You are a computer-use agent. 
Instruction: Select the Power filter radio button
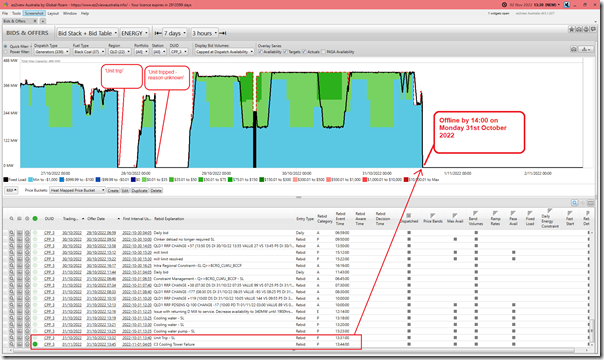[6, 52]
